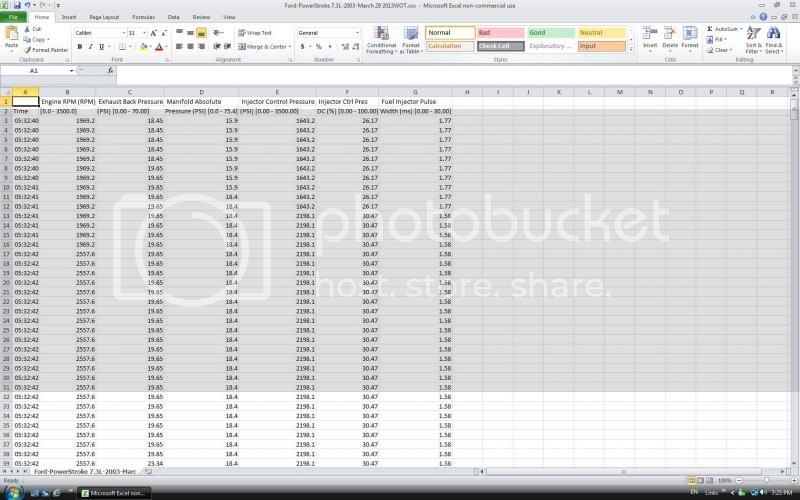Cut the selection using Cut
This screenshot has height=500, width=800.
coord(33,29)
